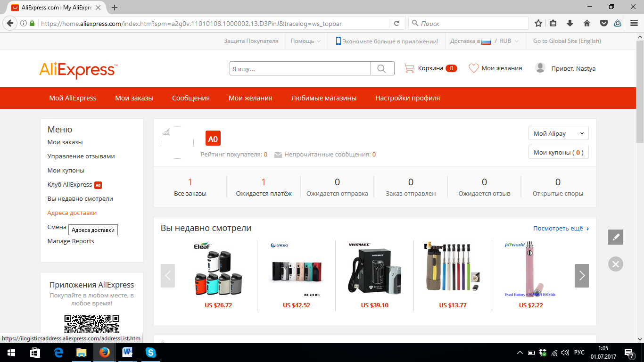Open Управление отзывами in side menu
Viewport: 644px width, 362px height.
coord(81,156)
